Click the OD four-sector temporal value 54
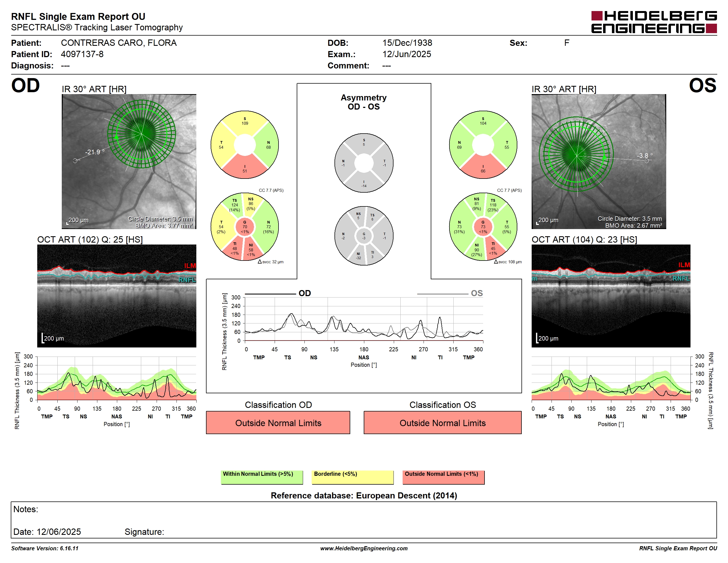 (x=221, y=147)
